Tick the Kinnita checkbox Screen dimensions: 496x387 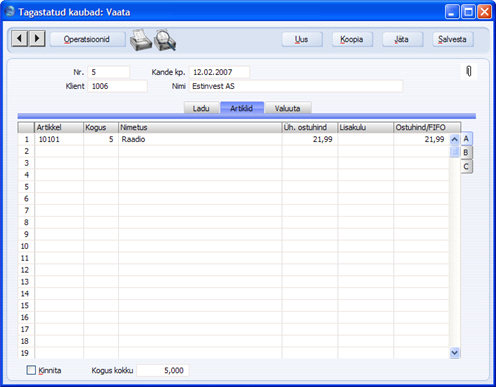point(31,370)
